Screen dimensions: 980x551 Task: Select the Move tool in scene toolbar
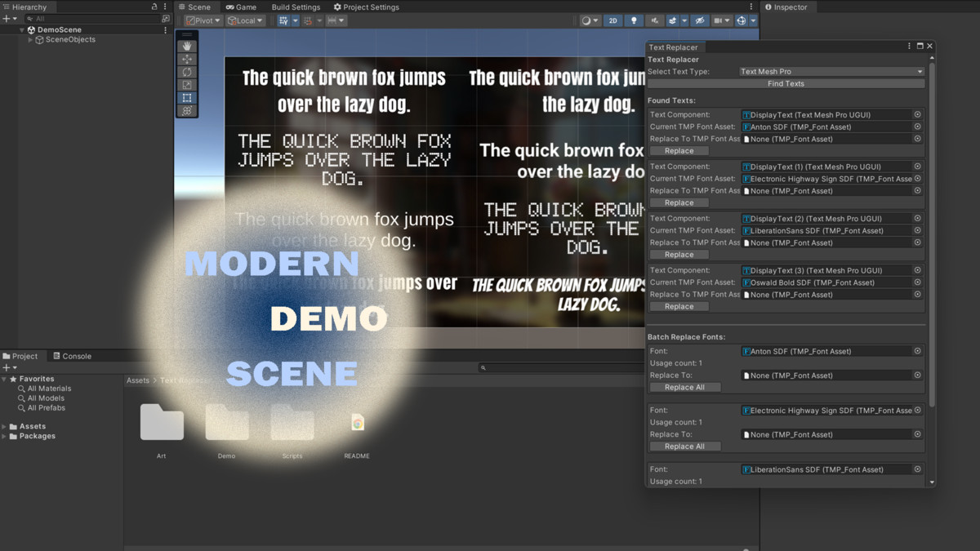pyautogui.click(x=187, y=60)
